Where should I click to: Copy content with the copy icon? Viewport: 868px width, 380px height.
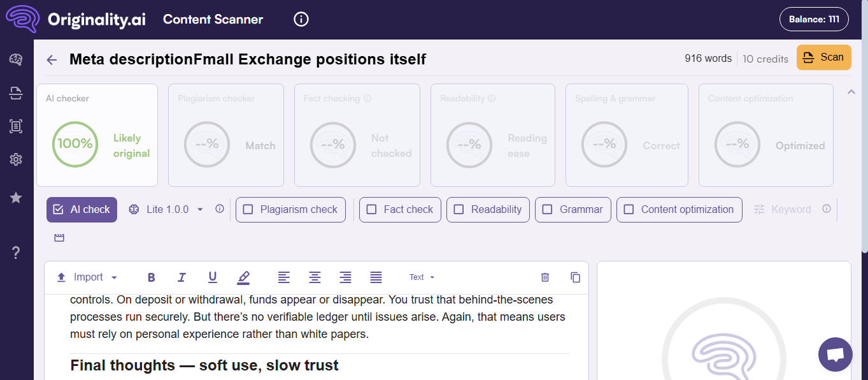tap(576, 277)
